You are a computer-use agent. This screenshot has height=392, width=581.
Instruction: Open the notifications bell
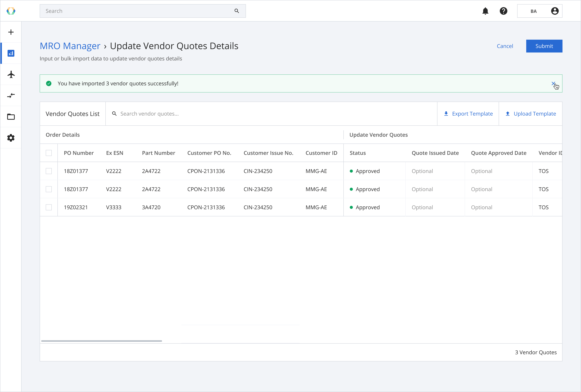point(485,11)
